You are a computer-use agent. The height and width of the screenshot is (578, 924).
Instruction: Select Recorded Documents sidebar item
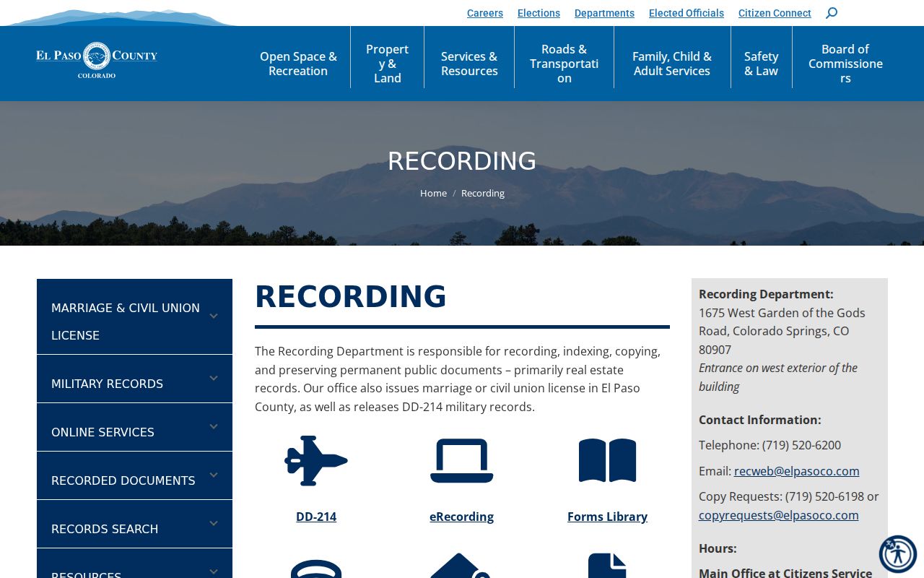click(134, 475)
